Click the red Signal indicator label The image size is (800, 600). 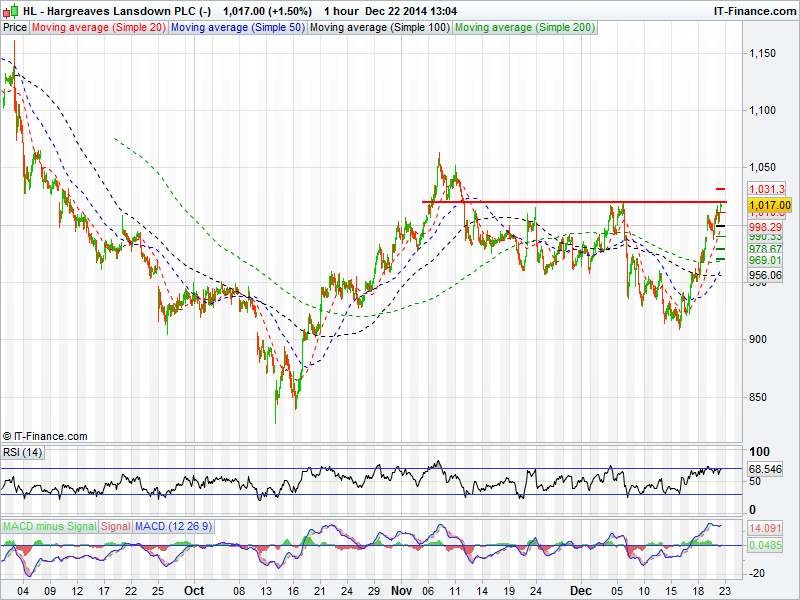pos(116,526)
